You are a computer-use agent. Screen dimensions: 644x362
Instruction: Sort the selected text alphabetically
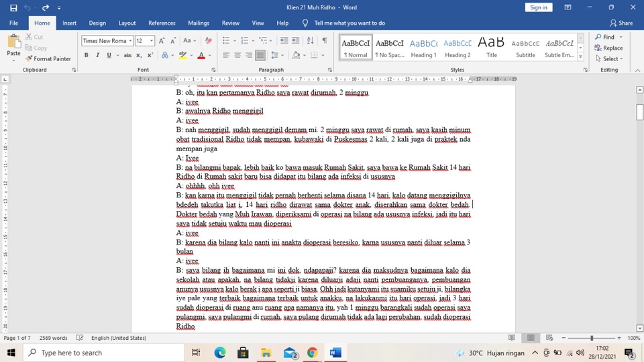[x=310, y=40]
